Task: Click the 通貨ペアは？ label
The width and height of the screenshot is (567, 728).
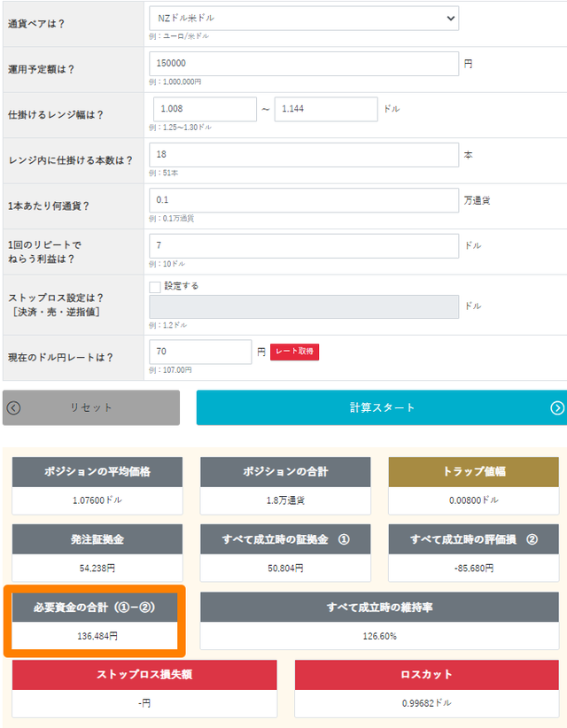Action: point(36,24)
